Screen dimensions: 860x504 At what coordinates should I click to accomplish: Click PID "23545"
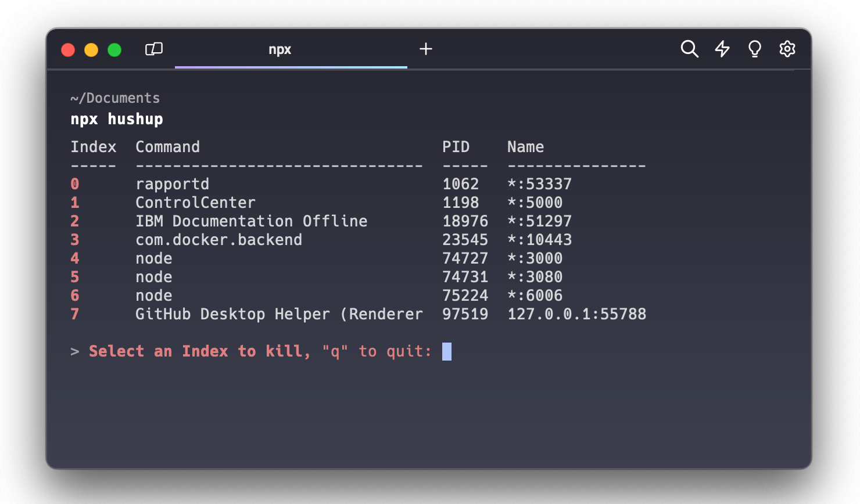465,240
